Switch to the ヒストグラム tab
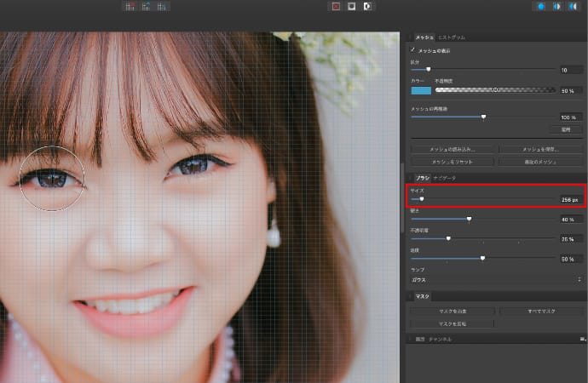This screenshot has width=588, height=383. click(451, 37)
